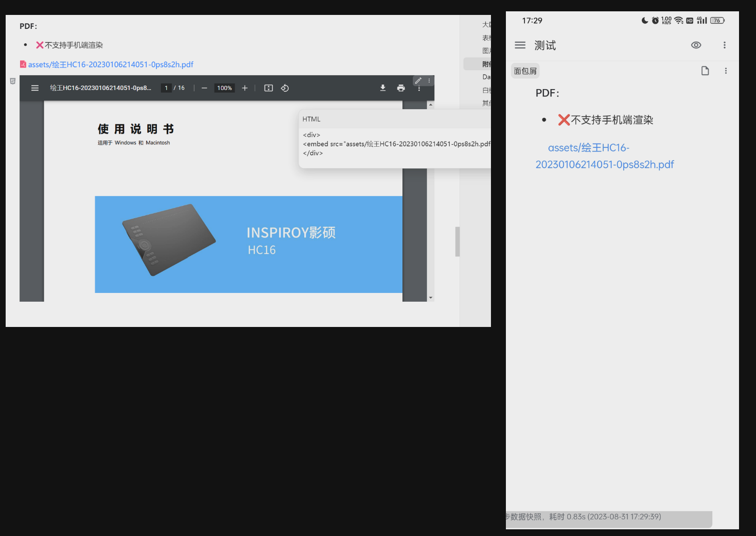756x536 pixels.
Task: Tap the '面包屑' breadcrumb button
Action: [x=525, y=71]
